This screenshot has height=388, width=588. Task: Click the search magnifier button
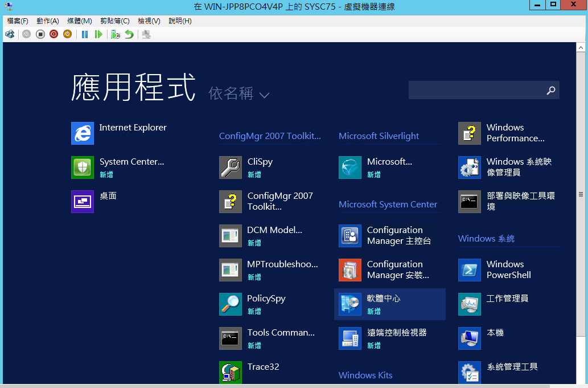pyautogui.click(x=551, y=90)
